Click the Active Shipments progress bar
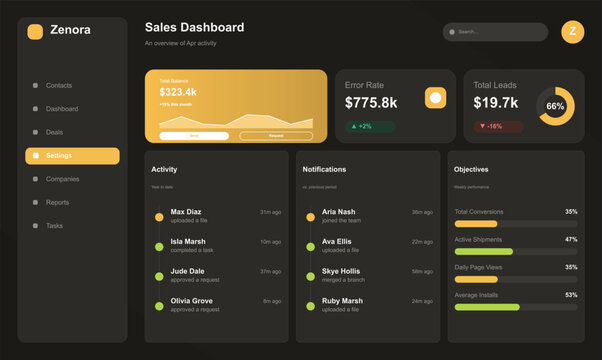 click(516, 251)
